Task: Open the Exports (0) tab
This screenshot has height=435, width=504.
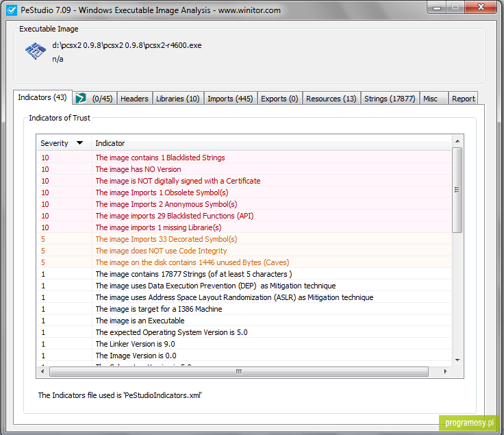Action: coord(279,99)
